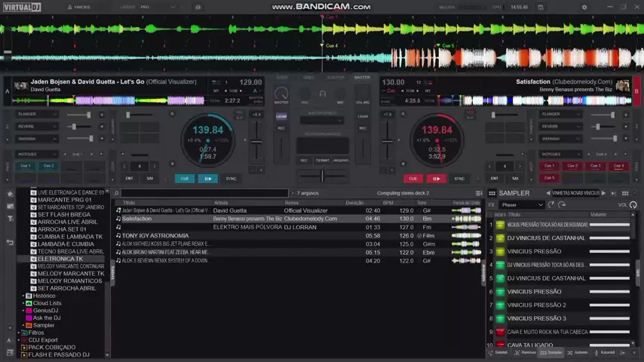Open deck A REVERB effect dropdown
This screenshot has height=362, width=644.
[x=36, y=127]
